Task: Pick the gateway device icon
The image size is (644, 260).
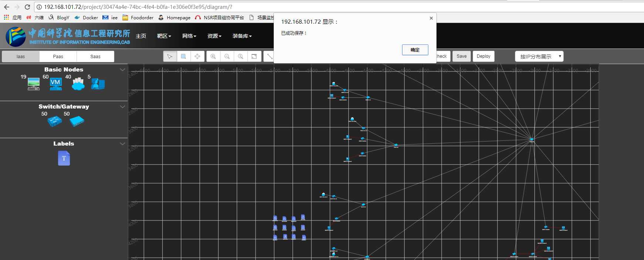Action: 77,121
